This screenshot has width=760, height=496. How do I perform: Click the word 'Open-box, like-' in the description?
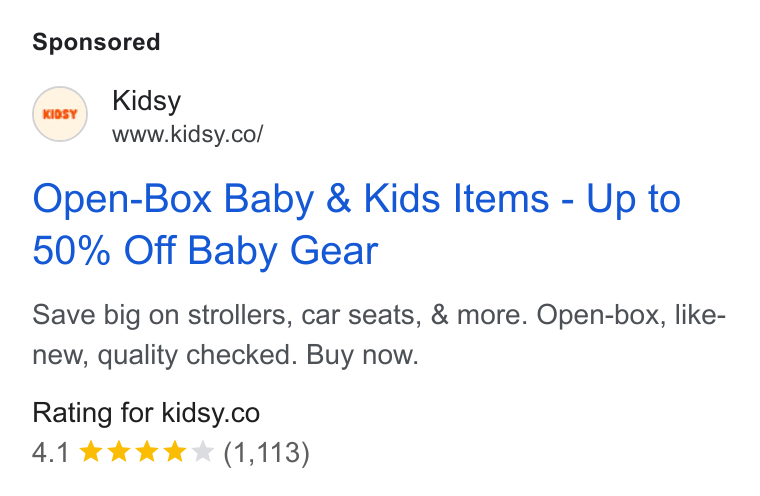coord(631,315)
